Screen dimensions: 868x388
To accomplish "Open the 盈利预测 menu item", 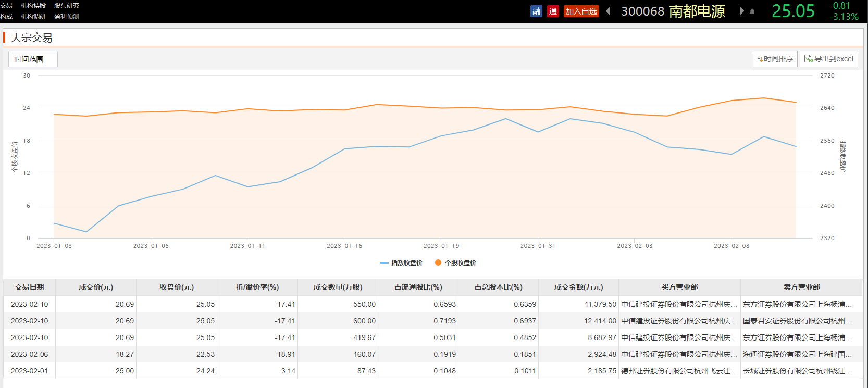I will point(67,17).
